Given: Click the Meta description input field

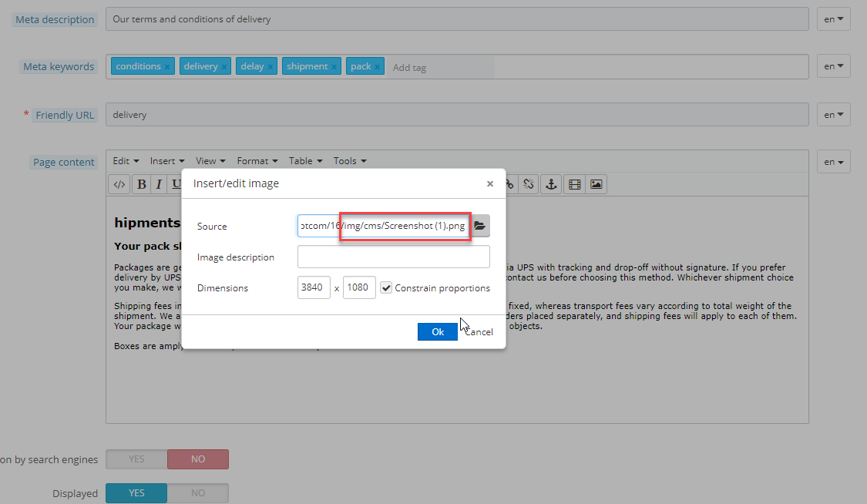Looking at the screenshot, I should tap(457, 19).
